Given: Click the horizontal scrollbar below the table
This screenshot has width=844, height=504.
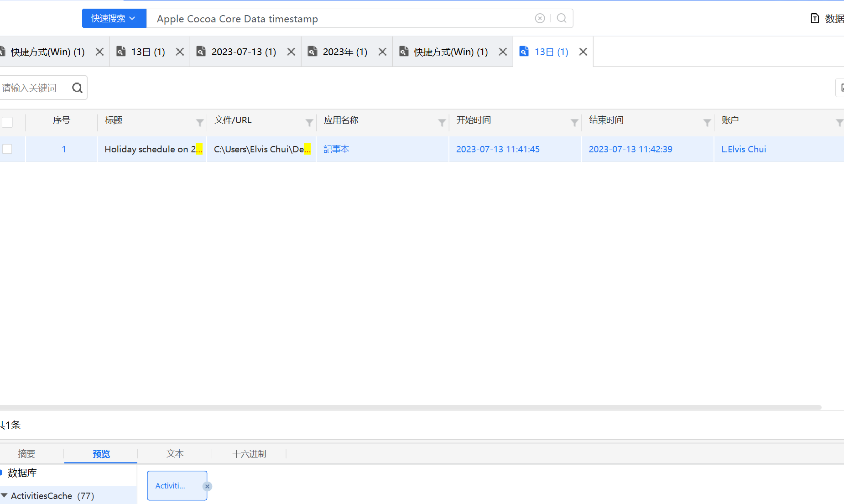Looking at the screenshot, I should pyautogui.click(x=411, y=407).
